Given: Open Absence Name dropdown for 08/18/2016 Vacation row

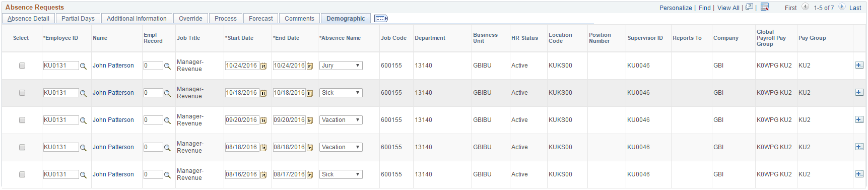Looking at the screenshot, I should pyautogui.click(x=341, y=147).
